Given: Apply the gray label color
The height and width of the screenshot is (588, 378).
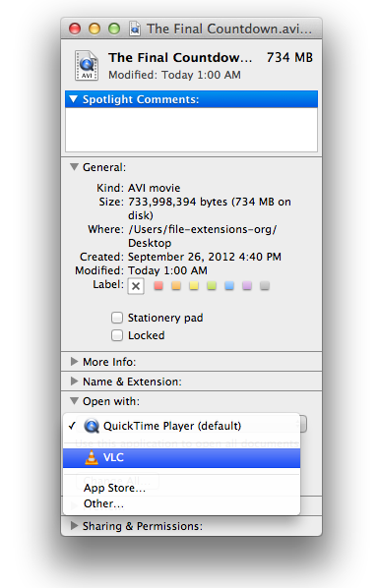Looking at the screenshot, I should pos(265,286).
